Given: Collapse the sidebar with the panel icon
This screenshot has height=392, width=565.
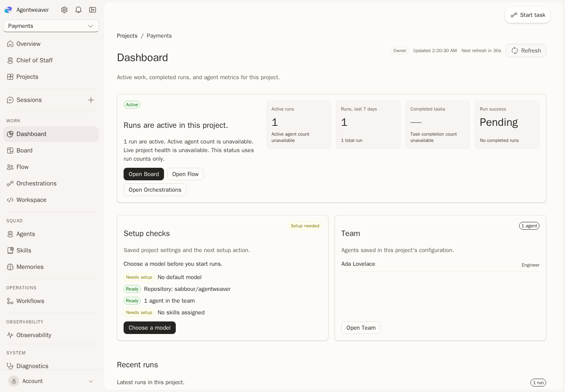Looking at the screenshot, I should tap(93, 10).
